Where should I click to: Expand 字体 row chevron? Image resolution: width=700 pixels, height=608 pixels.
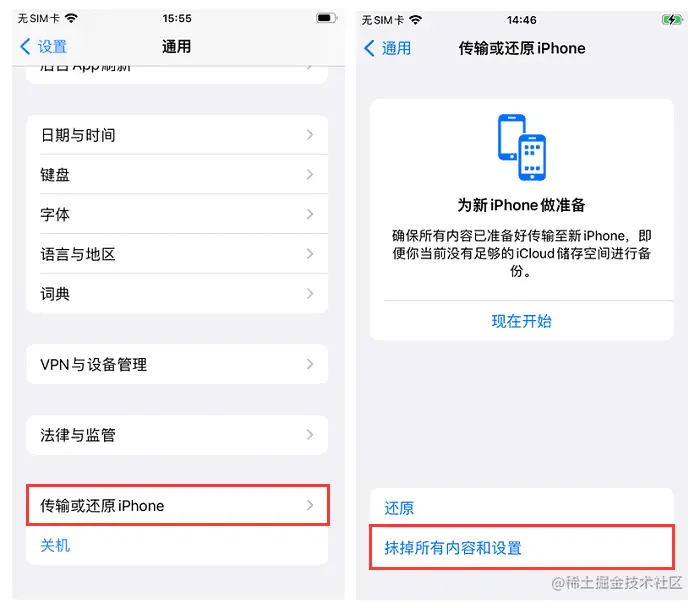(x=310, y=214)
